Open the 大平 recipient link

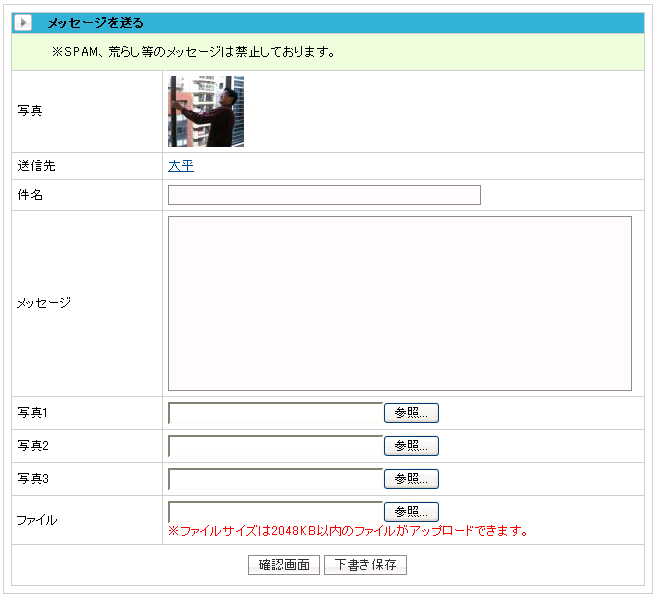point(181,166)
